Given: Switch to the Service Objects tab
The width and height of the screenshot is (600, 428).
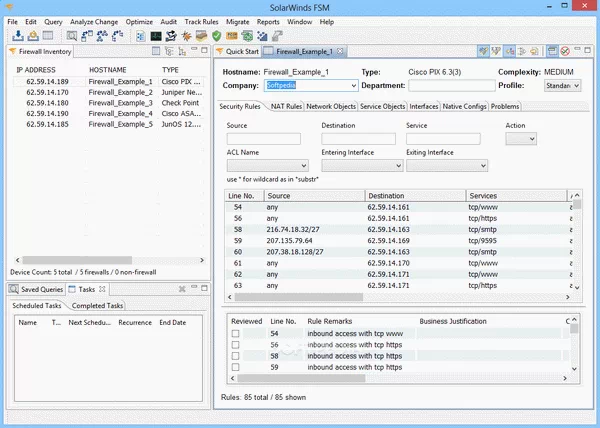Looking at the screenshot, I should click(x=382, y=106).
